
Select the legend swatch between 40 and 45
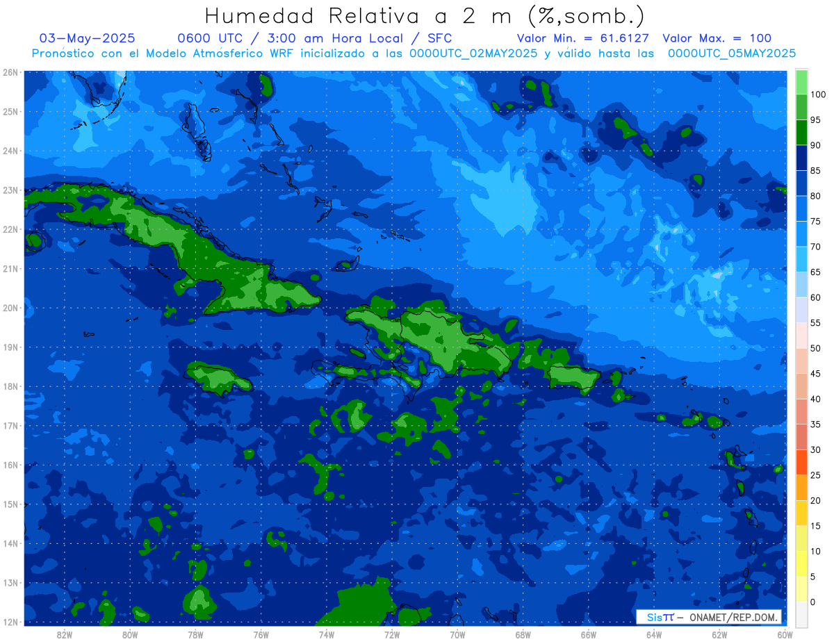pos(801,386)
